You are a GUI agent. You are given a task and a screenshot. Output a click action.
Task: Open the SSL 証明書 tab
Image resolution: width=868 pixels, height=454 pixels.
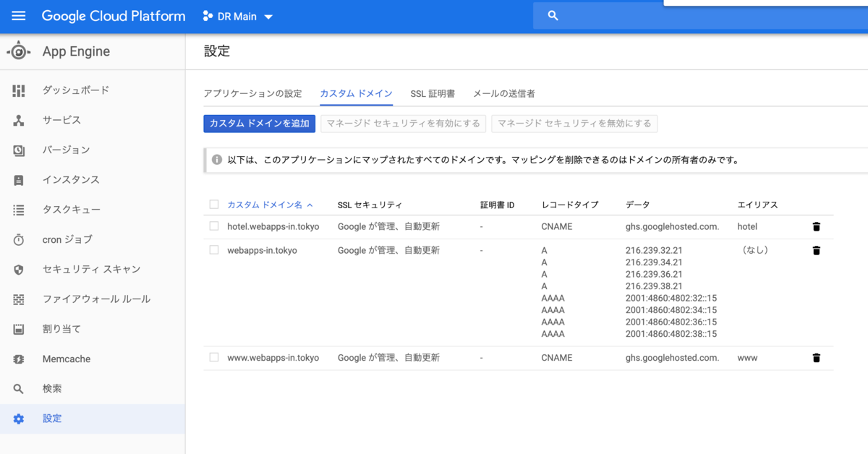[433, 93]
